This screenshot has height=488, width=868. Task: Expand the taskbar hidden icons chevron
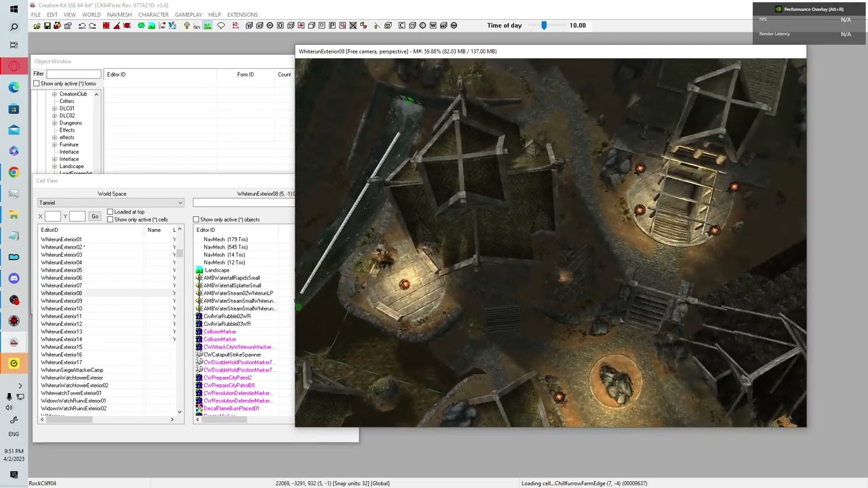coord(20,386)
